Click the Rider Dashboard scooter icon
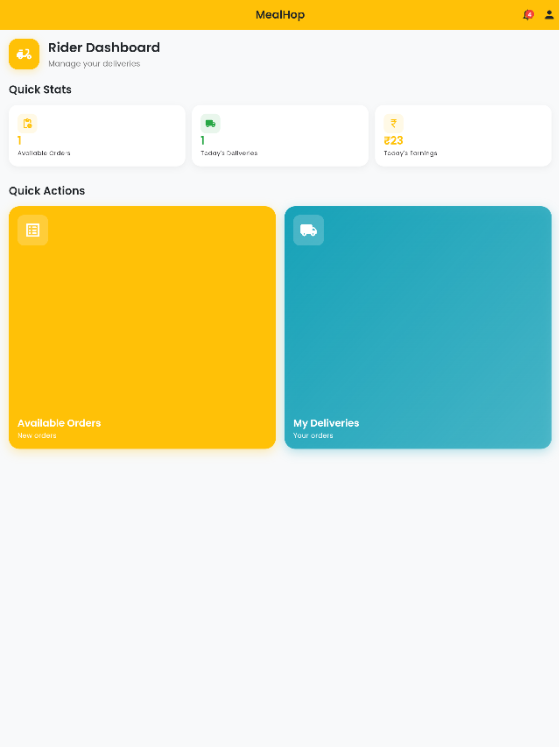Image resolution: width=560 pixels, height=747 pixels. pyautogui.click(x=24, y=54)
